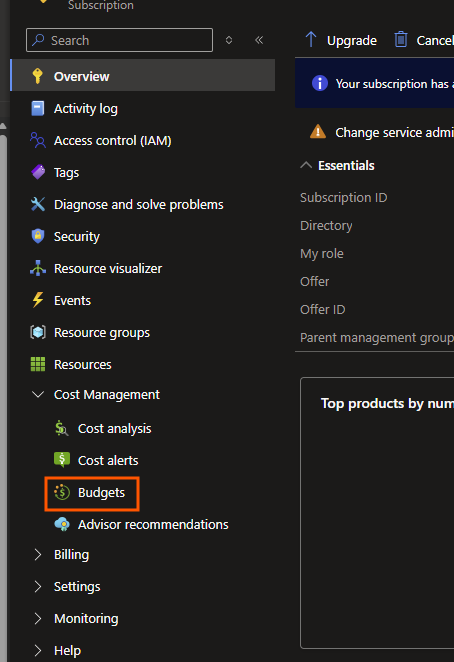The height and width of the screenshot is (662, 454).
Task: Click the 'Your subscription has' info banner
Action: pos(375,83)
